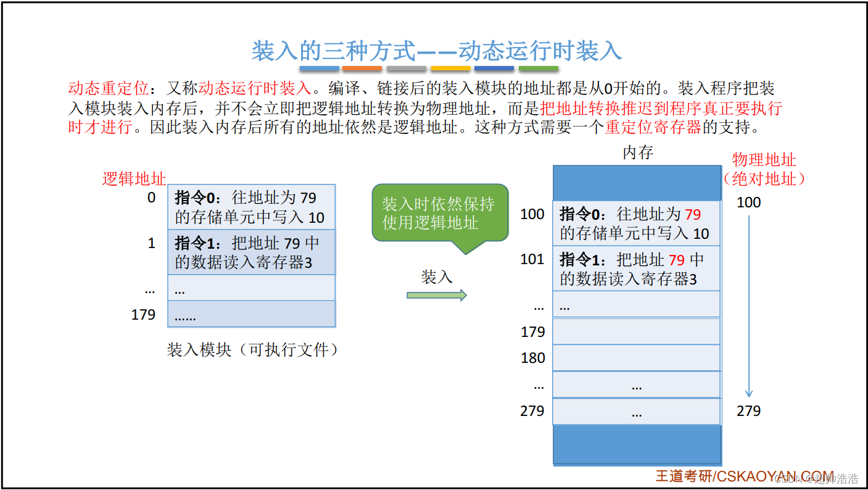
Task: Click the red phrase '把地址转换推迟到程序真正要执行'
Action: [x=661, y=109]
